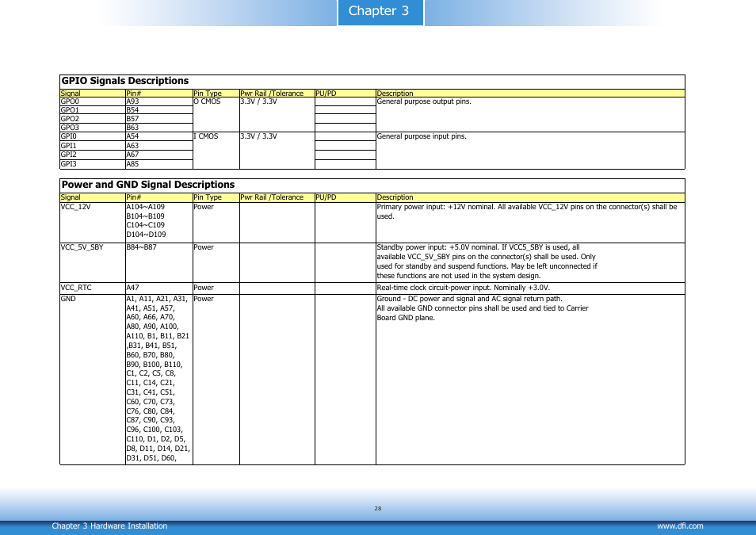
Task: Click the A104~A109 pin range
Action: point(146,207)
